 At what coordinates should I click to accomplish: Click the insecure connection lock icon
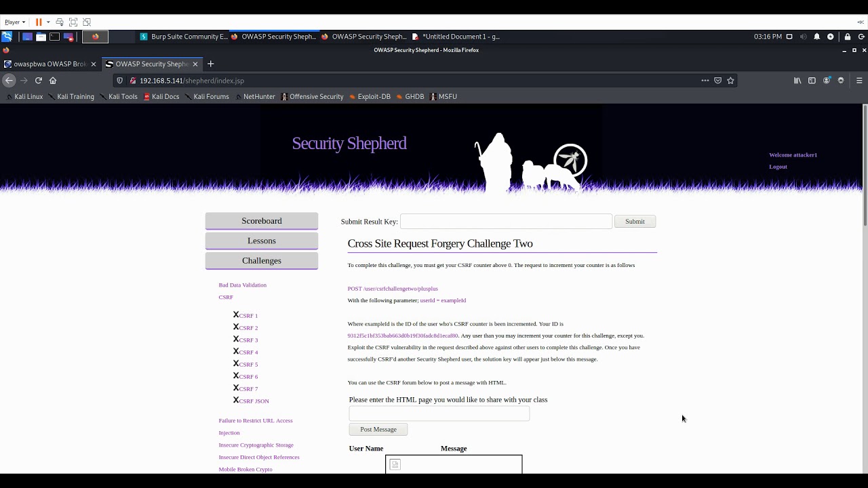pos(133,80)
